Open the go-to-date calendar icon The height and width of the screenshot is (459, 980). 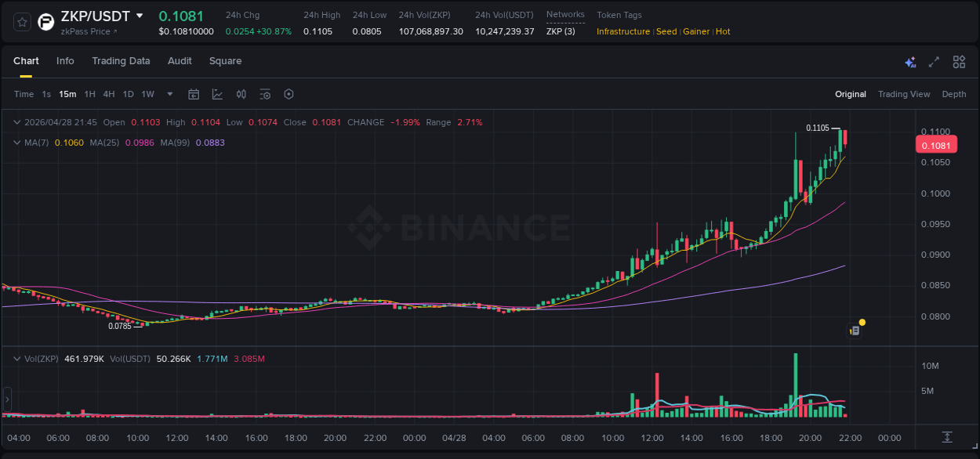(x=194, y=94)
